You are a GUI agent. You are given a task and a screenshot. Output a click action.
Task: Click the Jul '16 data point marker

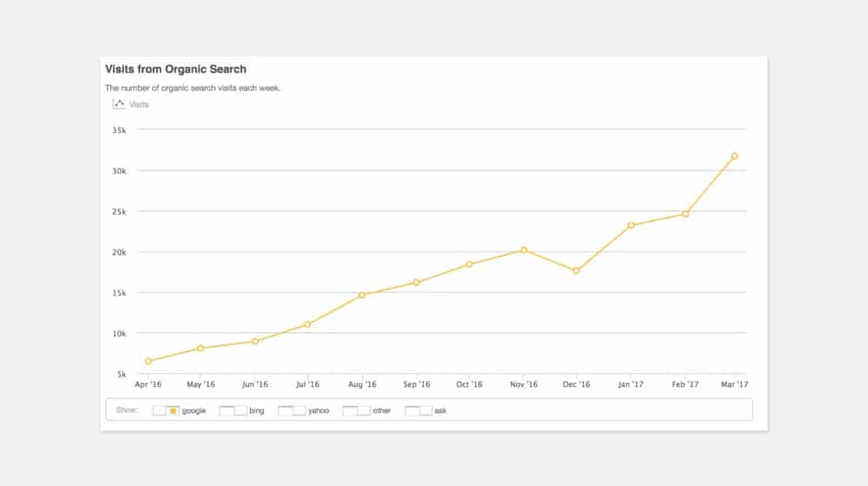point(307,325)
